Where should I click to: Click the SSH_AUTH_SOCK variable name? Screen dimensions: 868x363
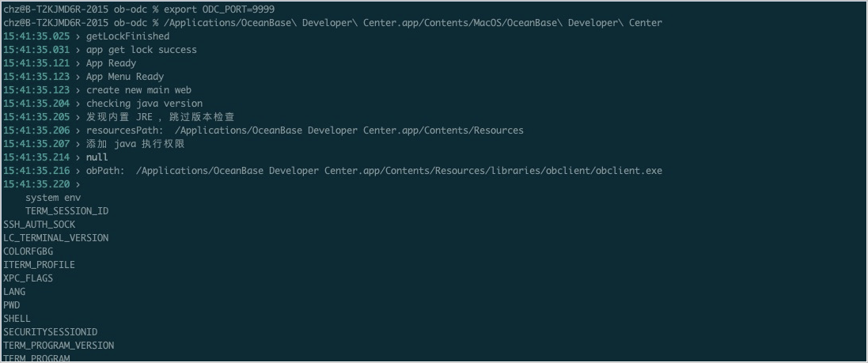click(40, 225)
